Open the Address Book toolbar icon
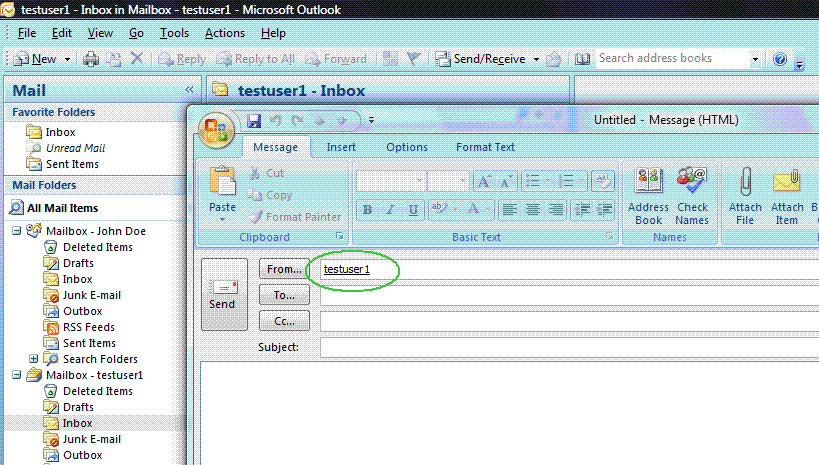The image size is (819, 465). 582,59
